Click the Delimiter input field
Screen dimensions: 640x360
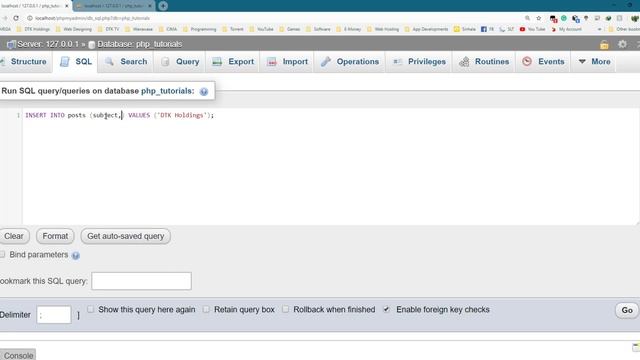coord(54,315)
